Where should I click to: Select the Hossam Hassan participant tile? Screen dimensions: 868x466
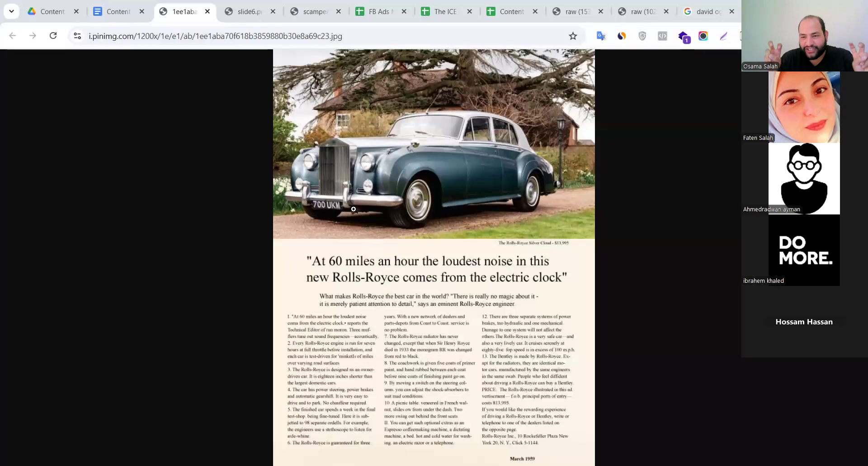804,322
